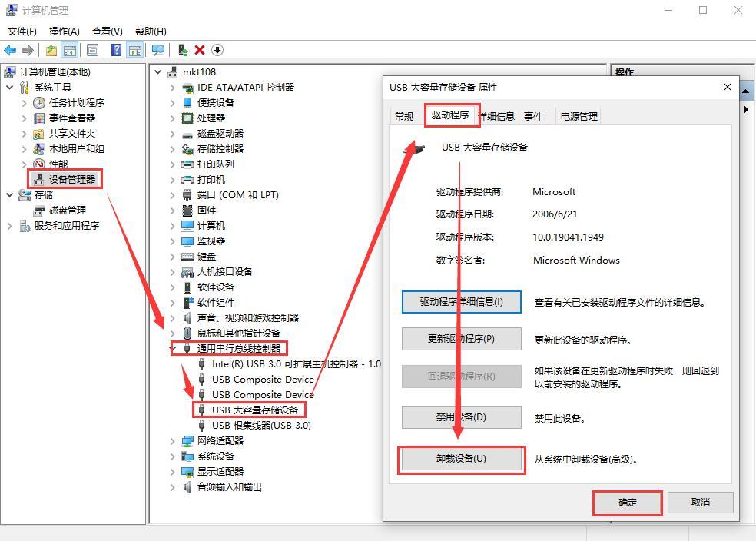Image resolution: width=756 pixels, height=541 pixels.
Task: Click 确定 to confirm the dialog
Action: coord(627,502)
